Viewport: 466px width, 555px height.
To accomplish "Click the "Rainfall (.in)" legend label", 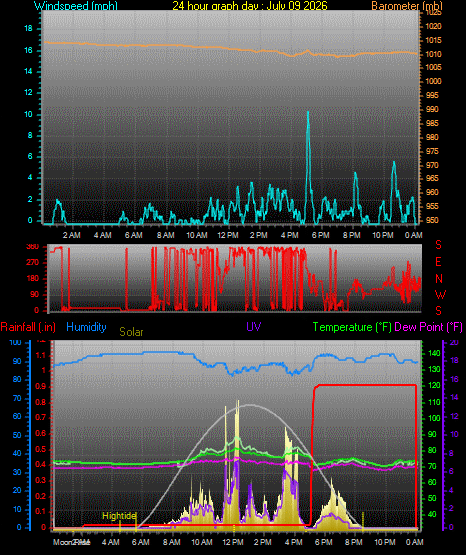I will (x=28, y=327).
